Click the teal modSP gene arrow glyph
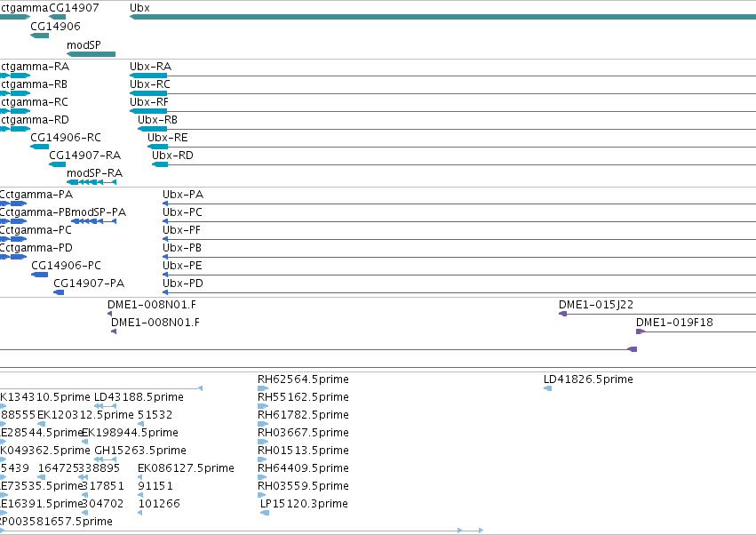The height and width of the screenshot is (535, 756). [x=92, y=54]
